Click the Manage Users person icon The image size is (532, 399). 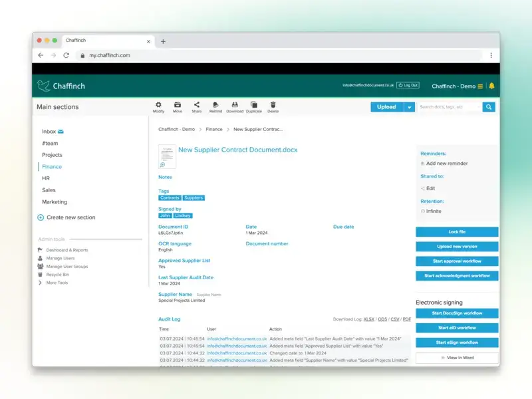coord(40,258)
